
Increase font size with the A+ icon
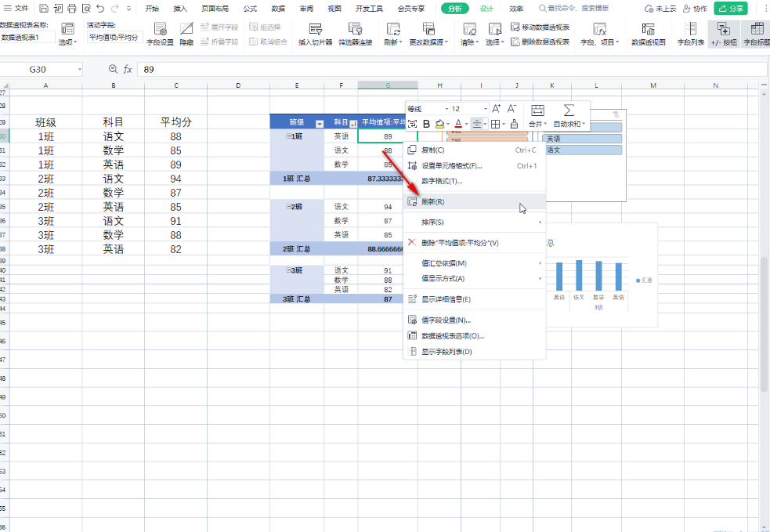point(496,109)
